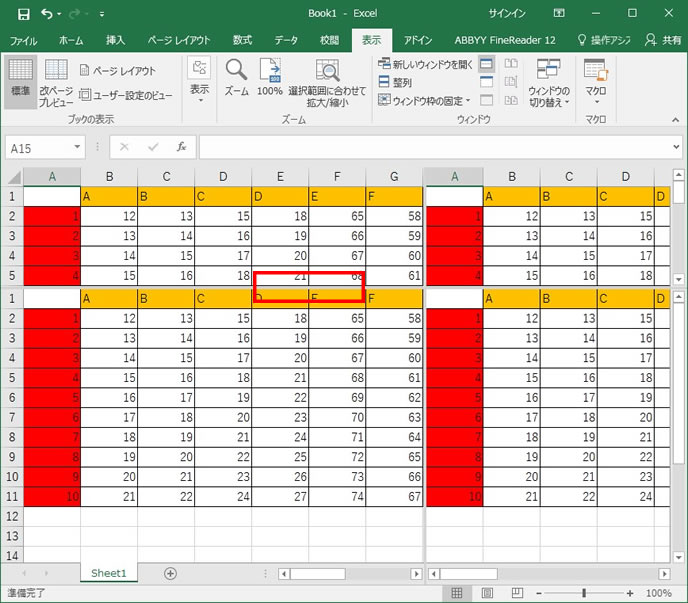Click the Undo arrow icon

(x=47, y=14)
